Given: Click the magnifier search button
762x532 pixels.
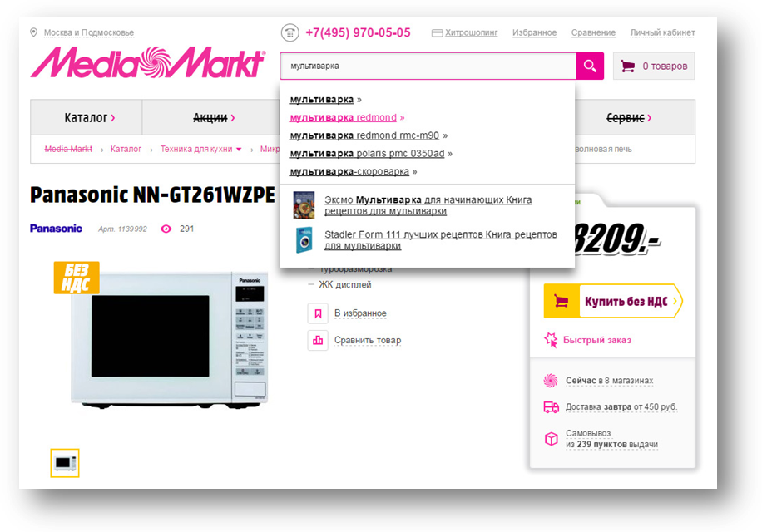Looking at the screenshot, I should [590, 66].
